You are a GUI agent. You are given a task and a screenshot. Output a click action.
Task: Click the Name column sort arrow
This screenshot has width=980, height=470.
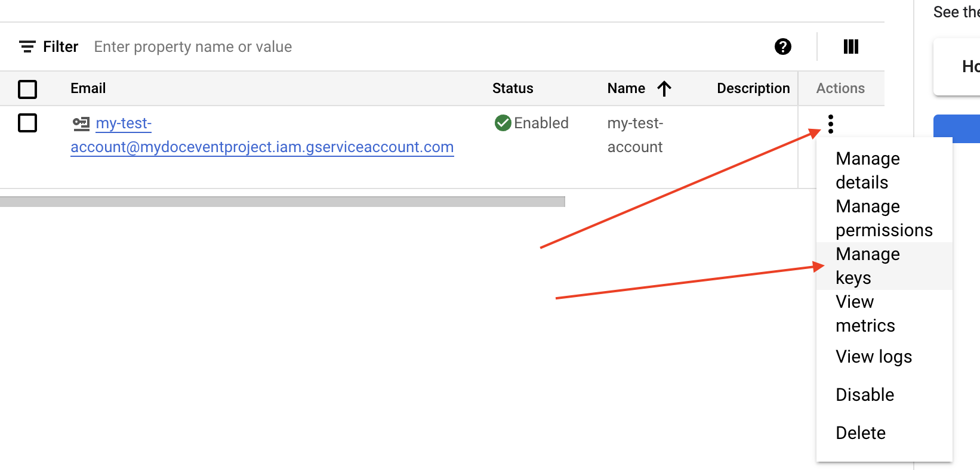coord(664,89)
